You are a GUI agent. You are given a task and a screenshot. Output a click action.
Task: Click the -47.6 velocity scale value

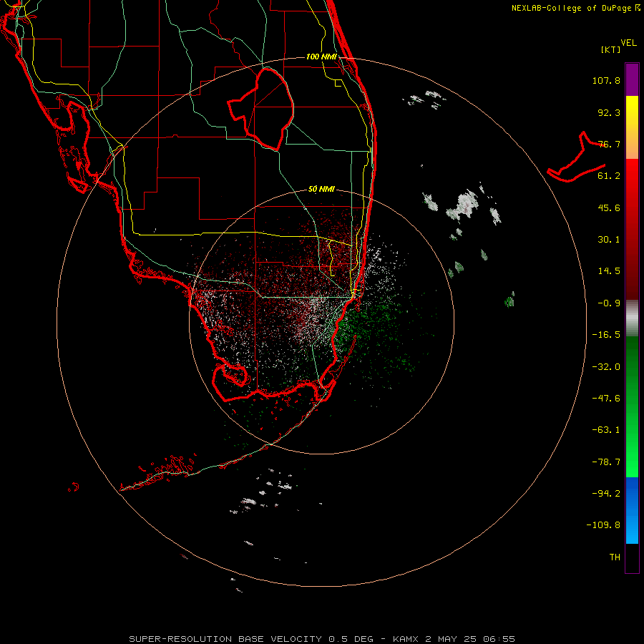point(606,399)
